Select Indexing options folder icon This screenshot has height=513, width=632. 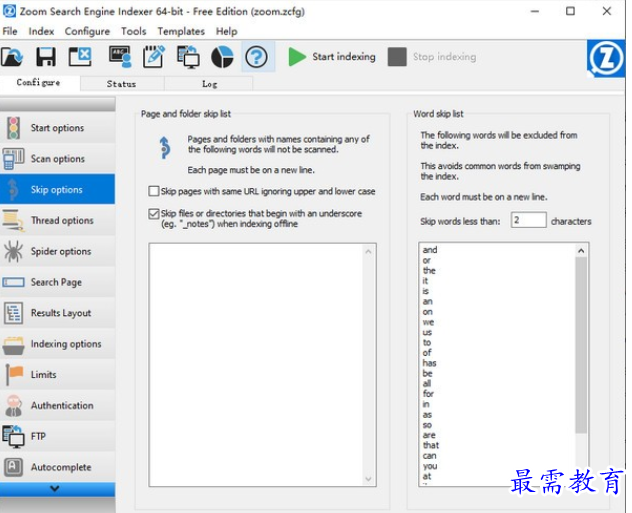13,345
